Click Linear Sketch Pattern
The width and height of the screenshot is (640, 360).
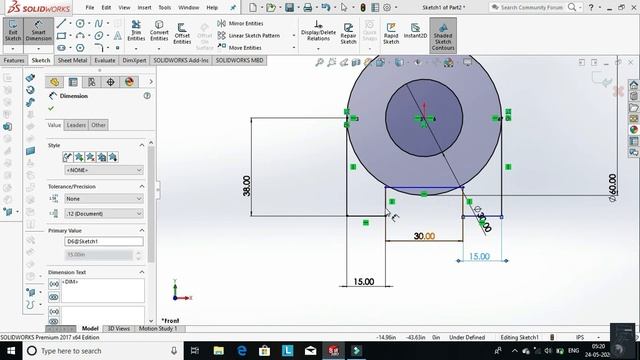[x=249, y=36]
